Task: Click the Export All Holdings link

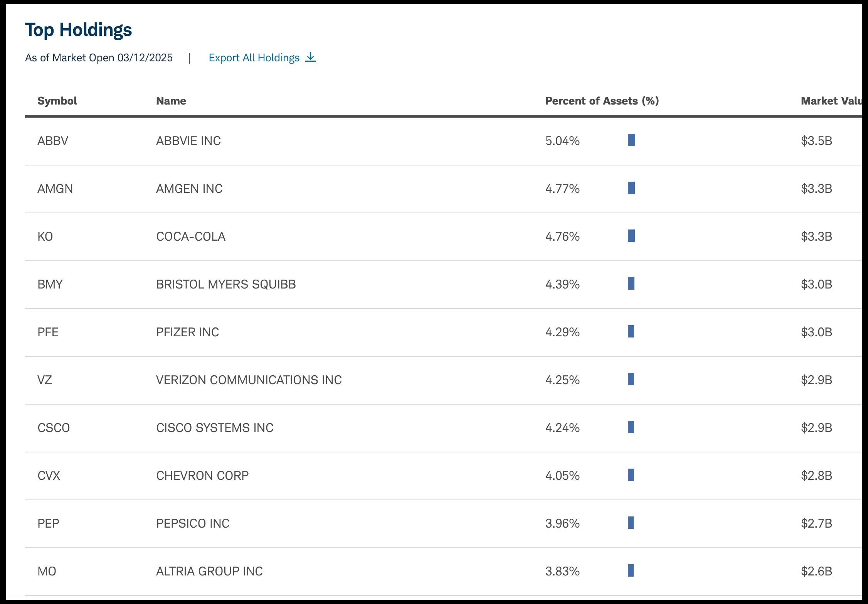Action: click(x=254, y=58)
